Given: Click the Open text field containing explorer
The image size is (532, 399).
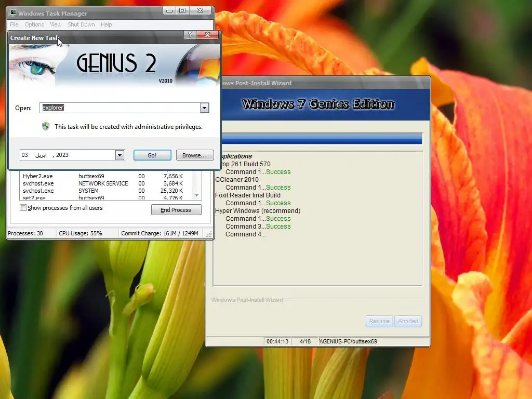Looking at the screenshot, I should (x=120, y=108).
